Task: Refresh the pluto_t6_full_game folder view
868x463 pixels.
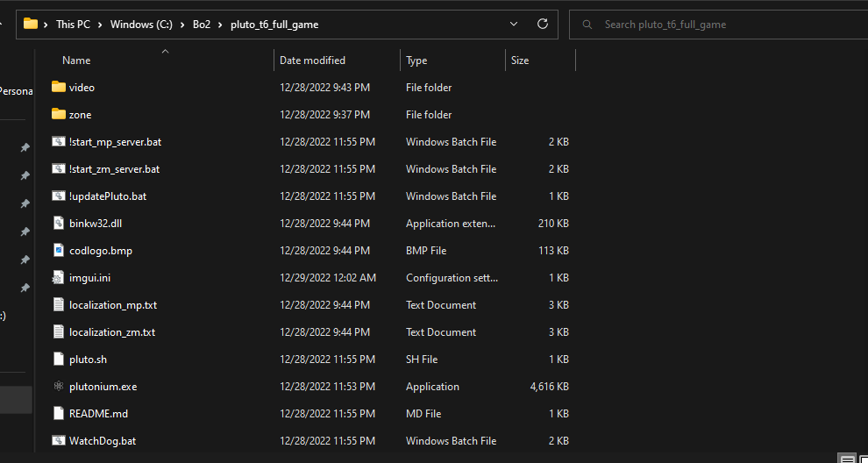Action: [x=543, y=24]
